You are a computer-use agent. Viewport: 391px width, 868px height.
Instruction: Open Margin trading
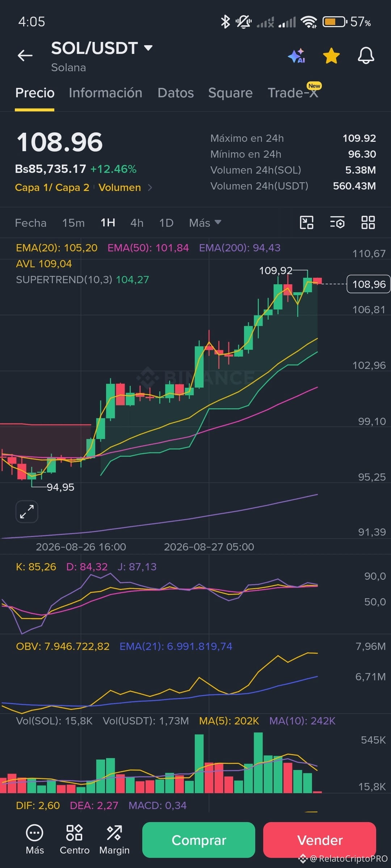pyautogui.click(x=114, y=839)
